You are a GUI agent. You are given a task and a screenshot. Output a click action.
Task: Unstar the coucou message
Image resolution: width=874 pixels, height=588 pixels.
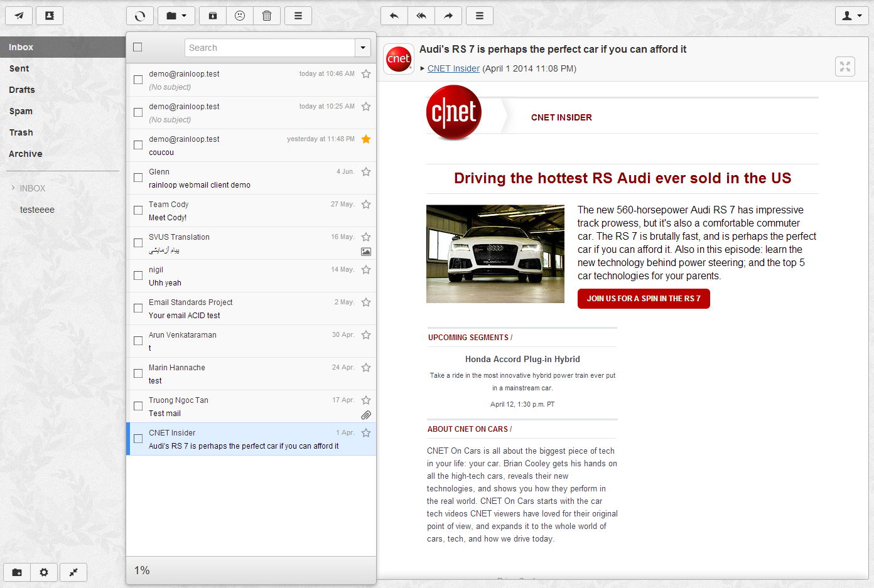tap(366, 139)
